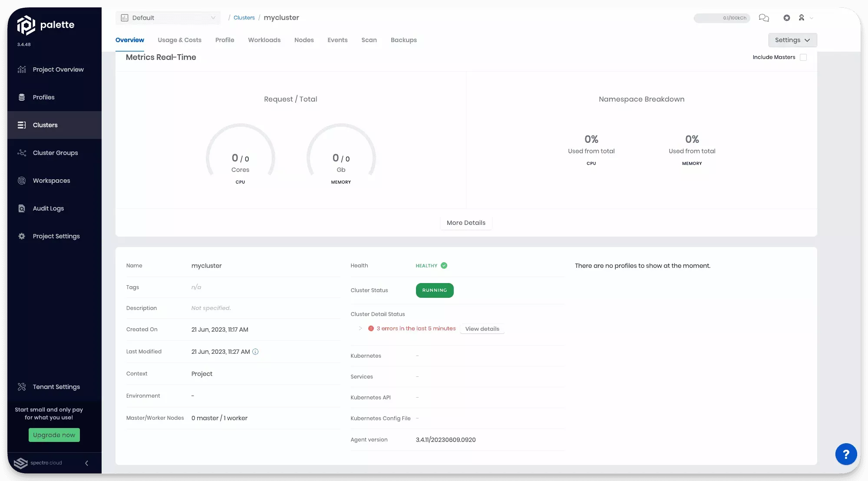The height and width of the screenshot is (481, 868).
Task: Click the Upgrade now button
Action: click(x=54, y=435)
